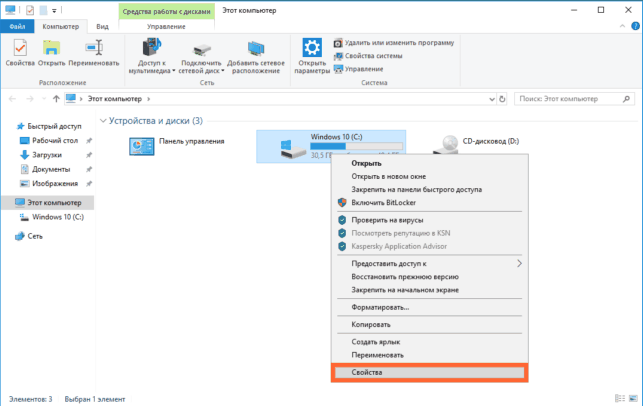
Task: Select Сеть in sidebar
Action: [x=29, y=236]
